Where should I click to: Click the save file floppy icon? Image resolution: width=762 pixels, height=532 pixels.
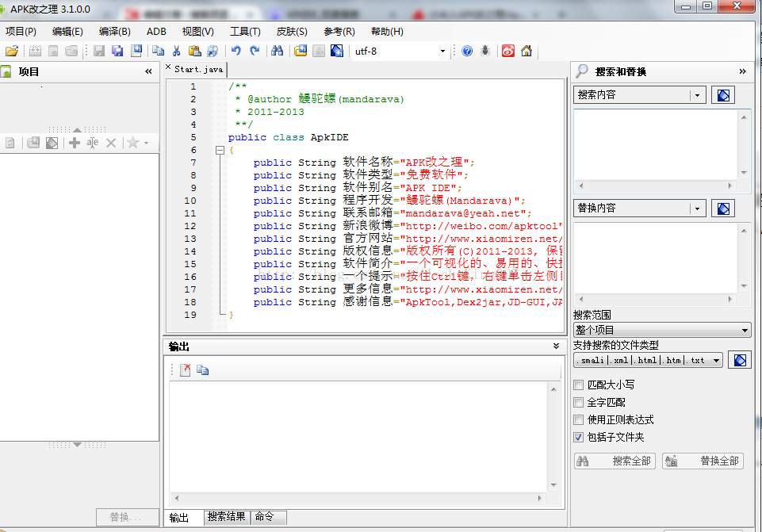click(x=99, y=51)
